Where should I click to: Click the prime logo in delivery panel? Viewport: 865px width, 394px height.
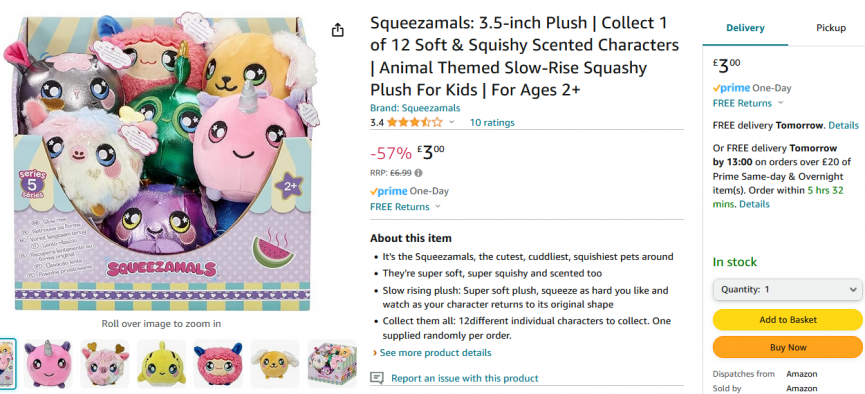click(x=731, y=88)
